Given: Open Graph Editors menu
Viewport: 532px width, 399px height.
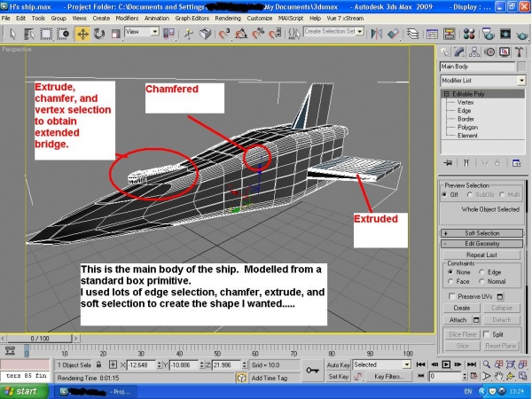Looking at the screenshot, I should 192,19.
